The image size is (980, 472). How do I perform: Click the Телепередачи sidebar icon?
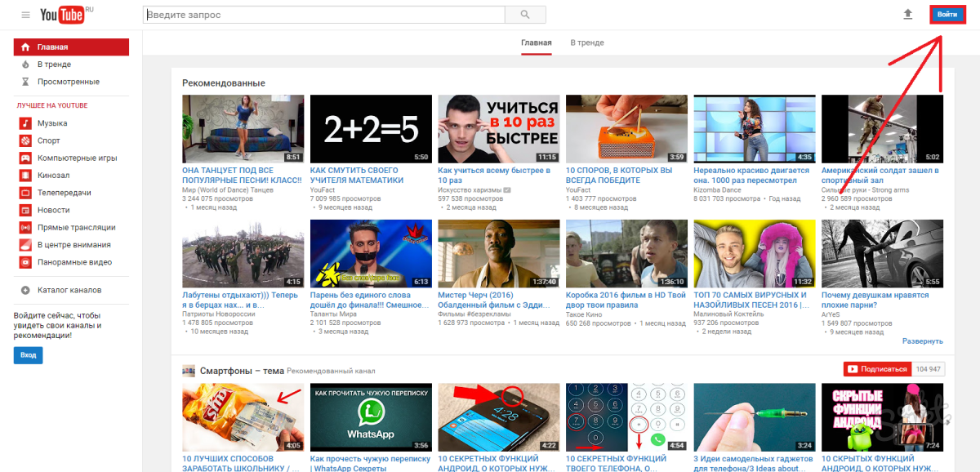[25, 193]
